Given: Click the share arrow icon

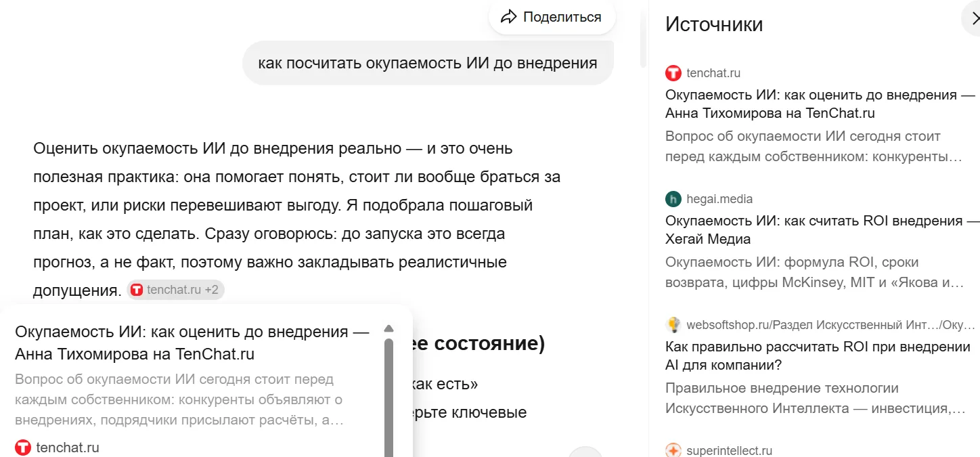Looking at the screenshot, I should click(508, 18).
